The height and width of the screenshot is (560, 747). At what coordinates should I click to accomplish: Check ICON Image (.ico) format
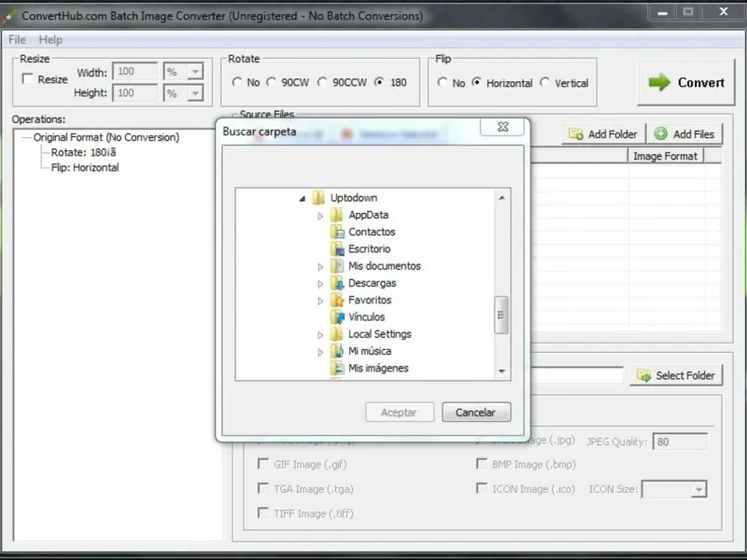tap(482, 488)
